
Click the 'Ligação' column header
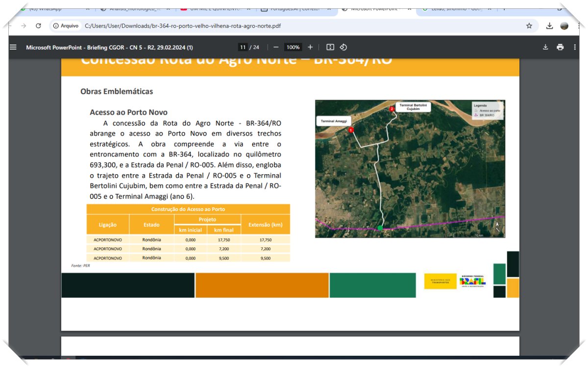point(108,225)
